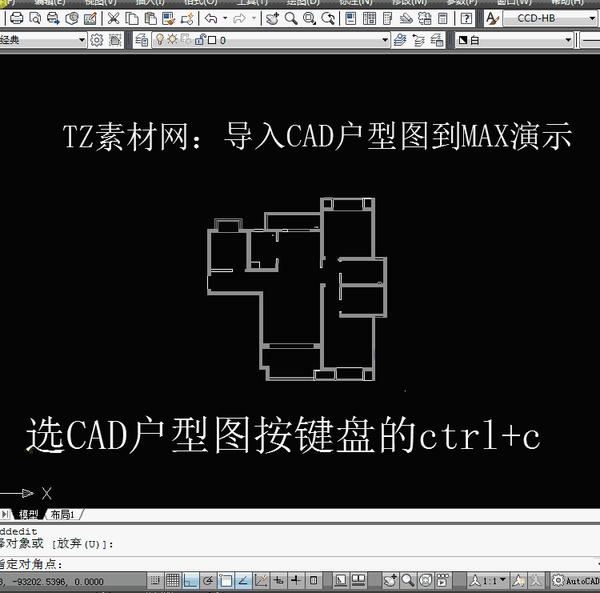Toggle Polar Tracking in status bar
This screenshot has width=600, height=593.
pos(208,581)
